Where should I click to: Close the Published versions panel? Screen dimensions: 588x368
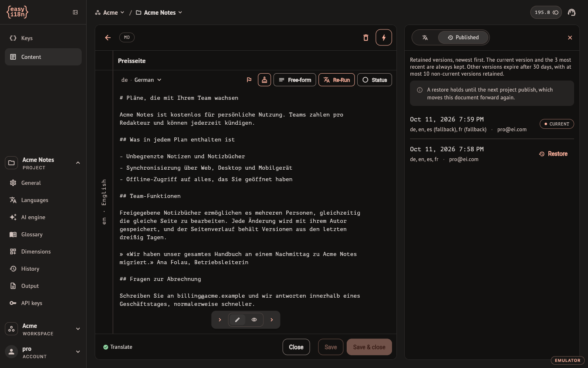[570, 38]
